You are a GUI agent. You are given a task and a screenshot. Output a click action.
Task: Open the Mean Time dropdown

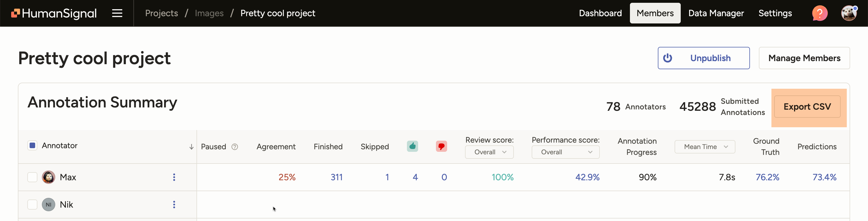[704, 146]
